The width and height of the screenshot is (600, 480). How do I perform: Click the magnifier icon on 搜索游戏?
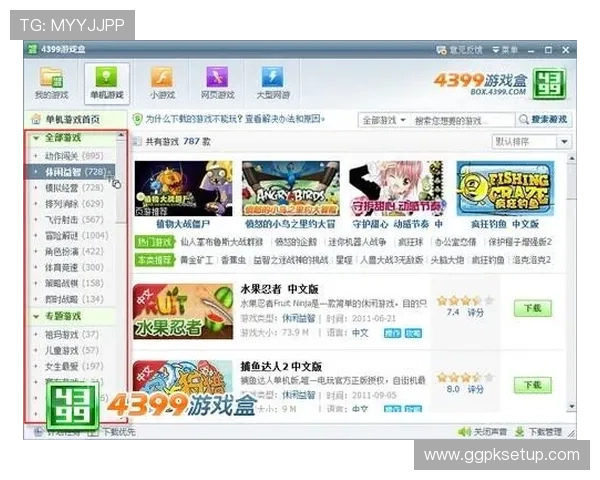point(523,119)
